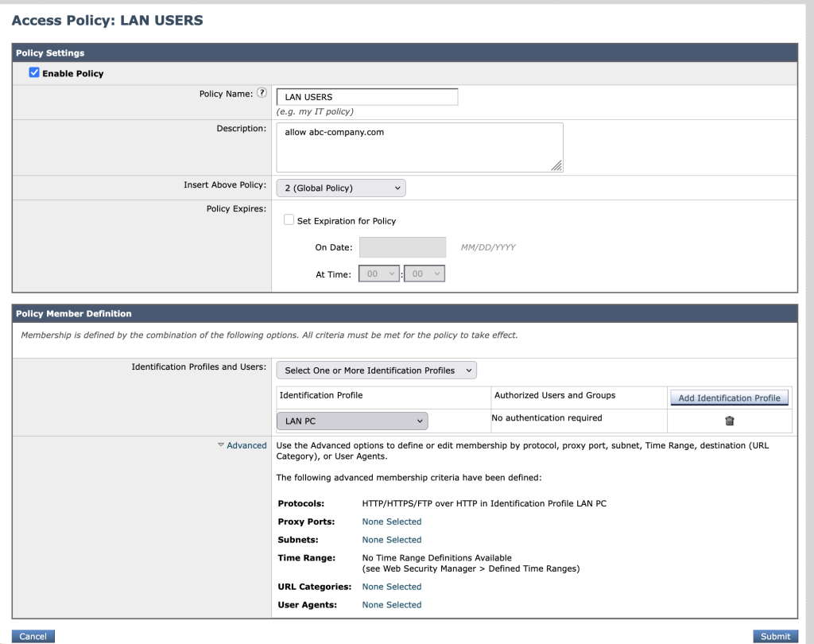Collapse the Advanced section
This screenshot has height=644, width=814.
(242, 445)
